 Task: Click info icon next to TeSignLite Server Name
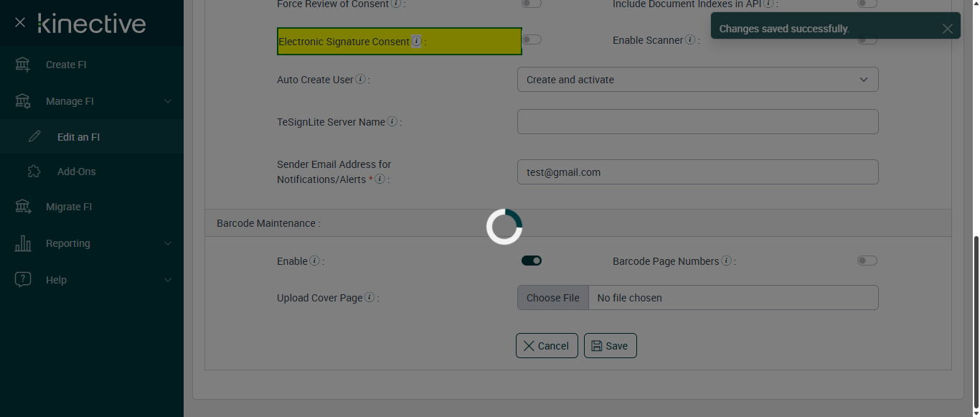point(392,121)
